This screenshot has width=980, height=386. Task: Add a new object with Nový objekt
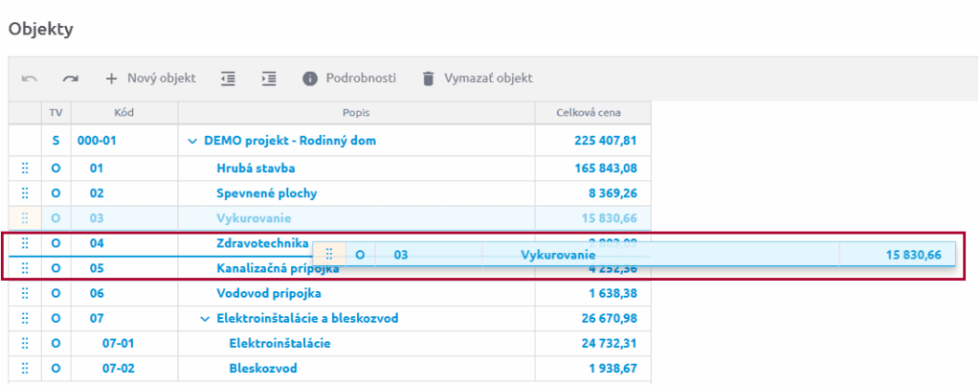(x=150, y=79)
